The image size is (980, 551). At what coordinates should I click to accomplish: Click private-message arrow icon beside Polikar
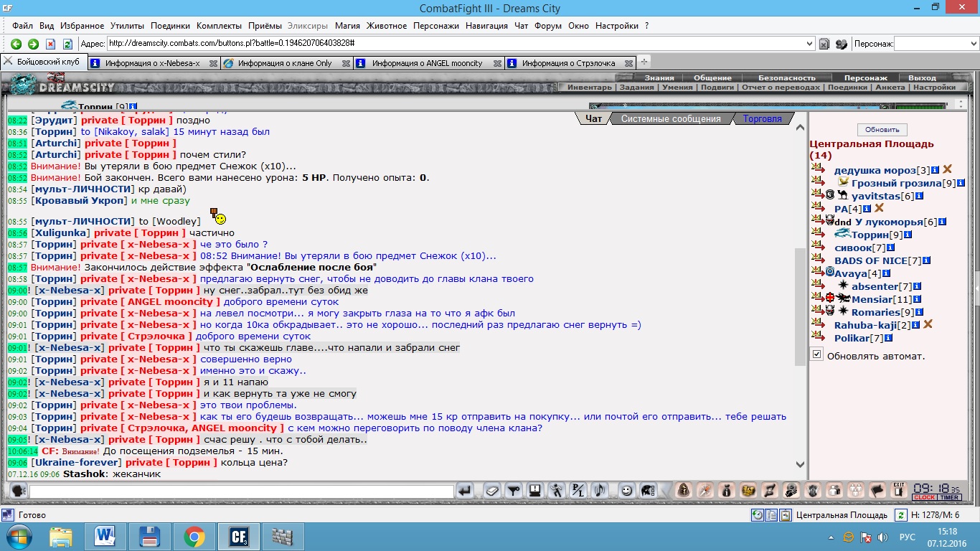[817, 336]
